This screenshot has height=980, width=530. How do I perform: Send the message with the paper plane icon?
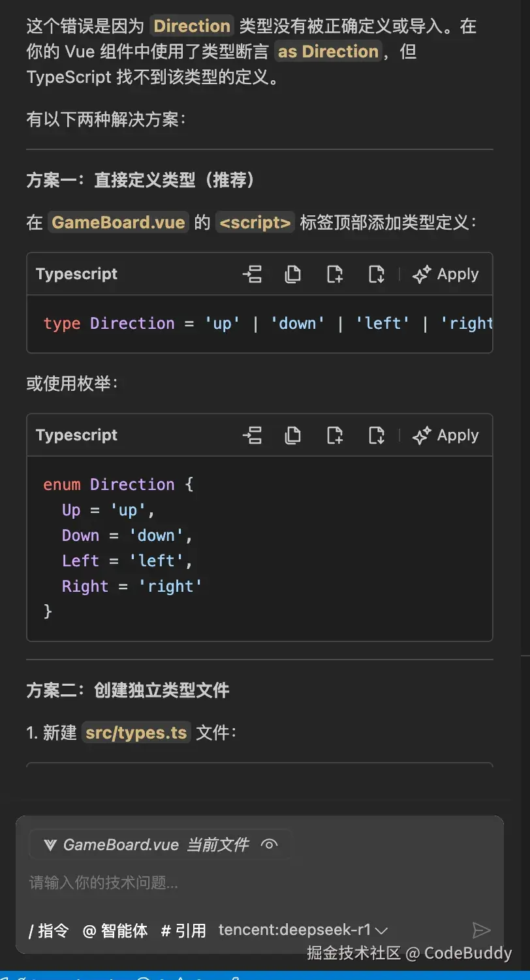(x=482, y=930)
